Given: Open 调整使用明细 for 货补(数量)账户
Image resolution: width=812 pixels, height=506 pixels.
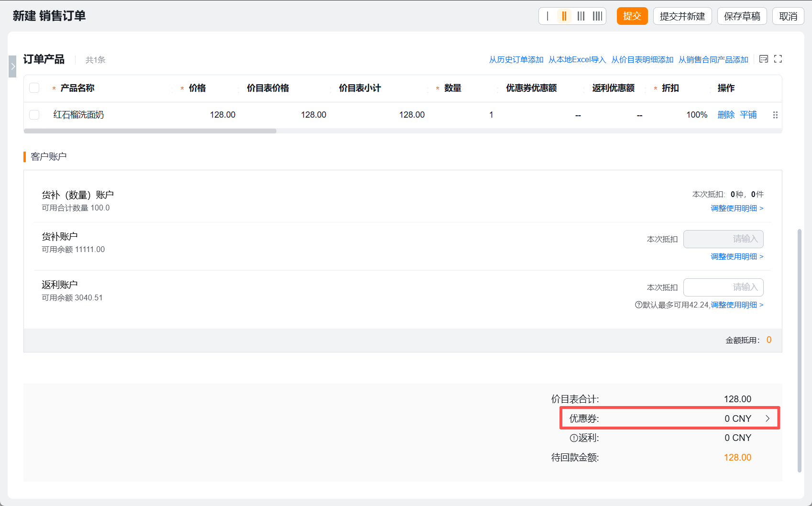Looking at the screenshot, I should point(737,208).
